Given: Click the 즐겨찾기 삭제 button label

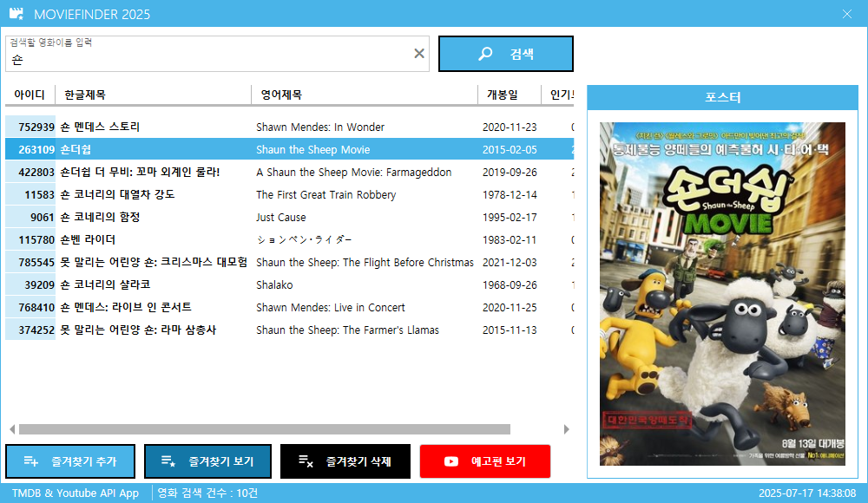Looking at the screenshot, I should (x=358, y=461).
